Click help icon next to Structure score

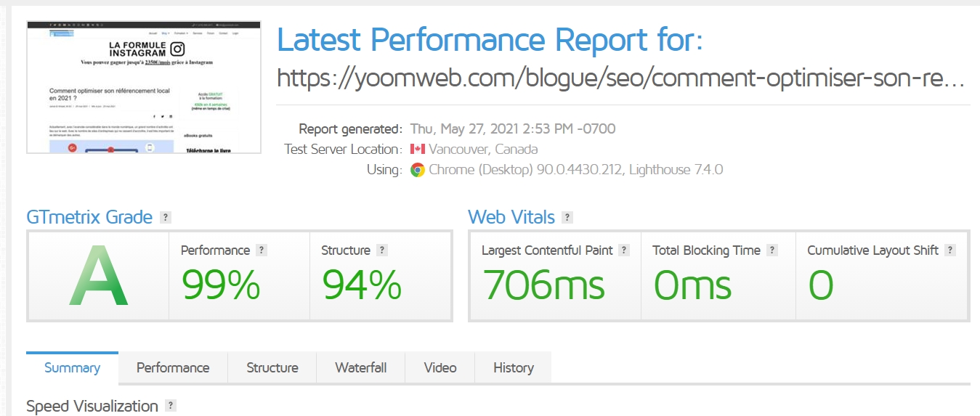382,250
